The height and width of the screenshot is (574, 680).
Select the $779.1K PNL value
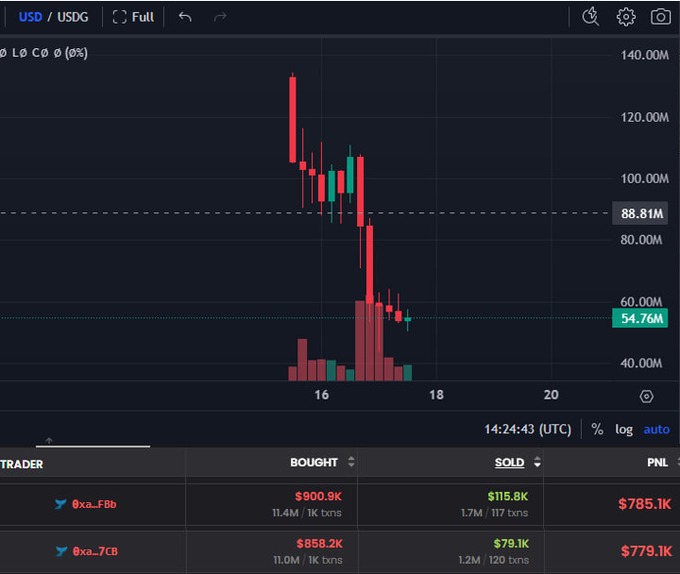646,551
